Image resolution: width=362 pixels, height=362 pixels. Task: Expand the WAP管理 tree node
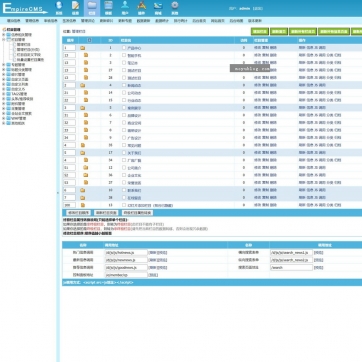tap(4, 118)
